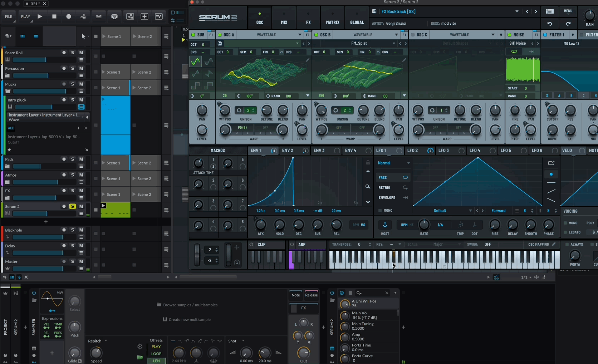Click the Release button in the Sampler

[x=311, y=295]
